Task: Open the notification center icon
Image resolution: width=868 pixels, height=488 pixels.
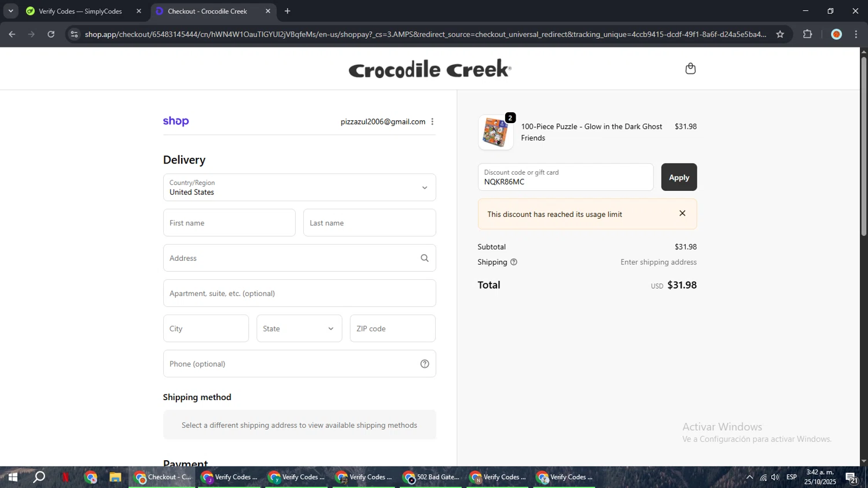Action: 851,477
